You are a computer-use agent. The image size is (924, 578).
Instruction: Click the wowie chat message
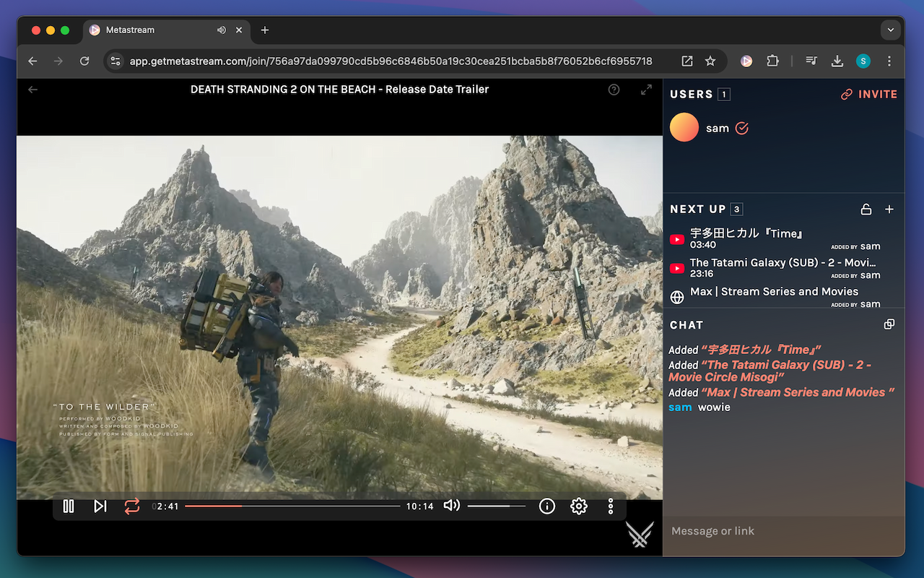coord(714,407)
